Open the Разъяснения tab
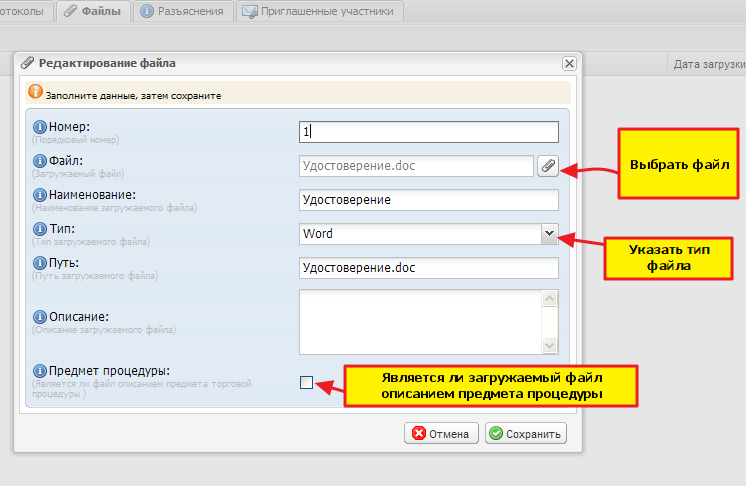This screenshot has width=746, height=486. coord(183,11)
